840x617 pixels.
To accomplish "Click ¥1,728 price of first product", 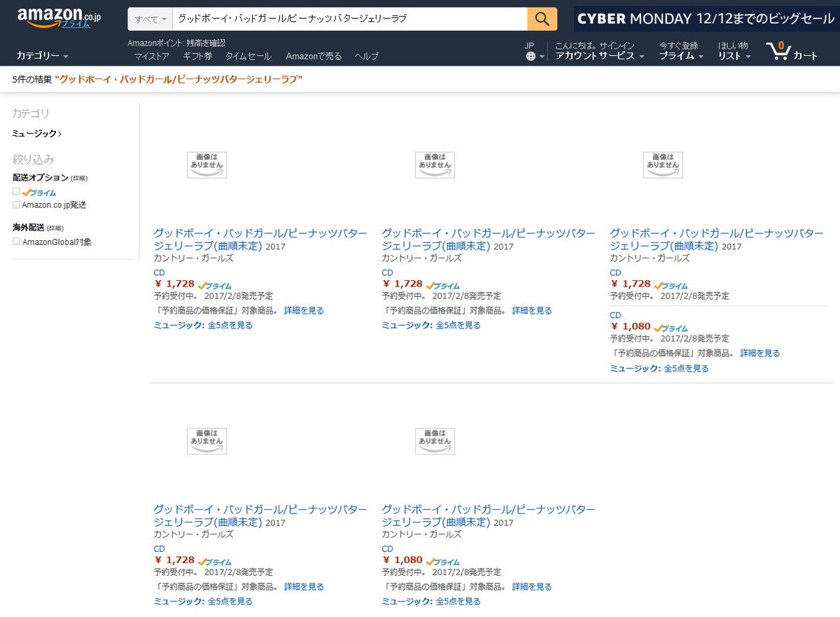I will coord(175,284).
